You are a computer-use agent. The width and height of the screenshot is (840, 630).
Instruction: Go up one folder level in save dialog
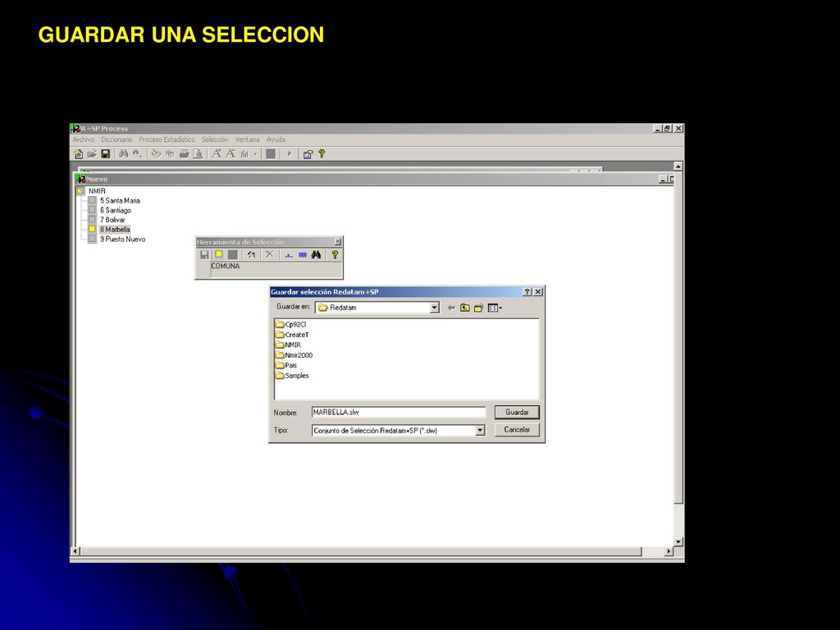click(465, 308)
